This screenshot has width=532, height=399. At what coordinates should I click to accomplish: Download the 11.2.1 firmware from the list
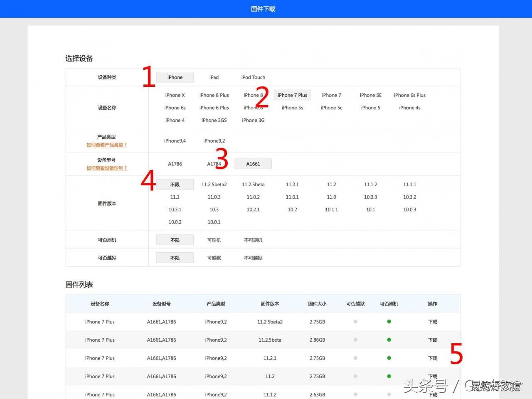(x=433, y=358)
